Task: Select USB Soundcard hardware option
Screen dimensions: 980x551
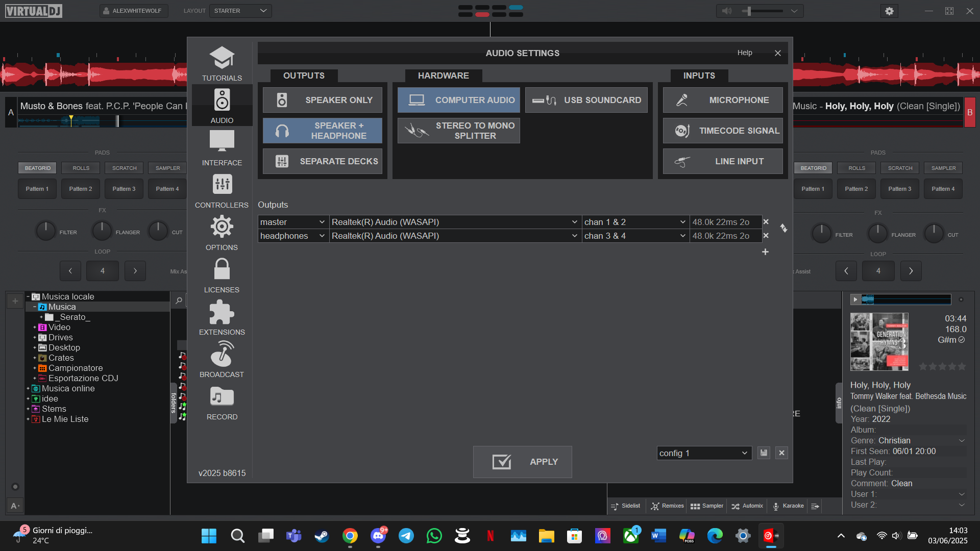Action: pyautogui.click(x=586, y=100)
